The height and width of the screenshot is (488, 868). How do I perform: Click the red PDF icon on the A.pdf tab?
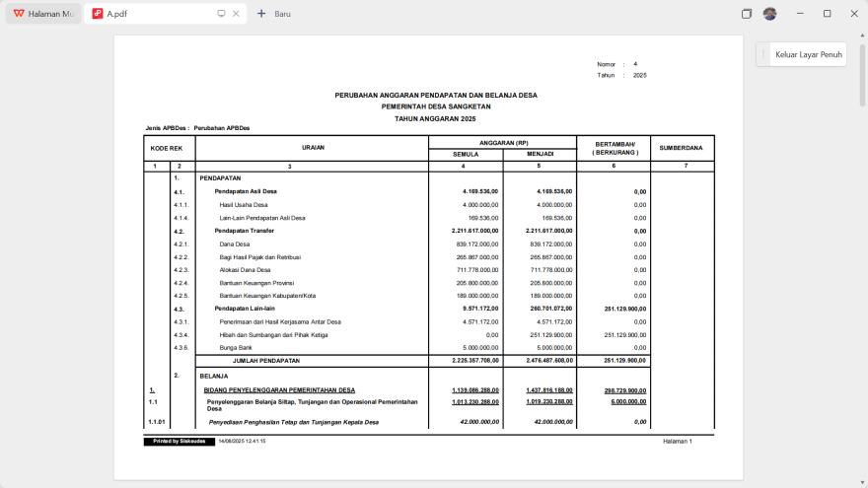pyautogui.click(x=98, y=14)
